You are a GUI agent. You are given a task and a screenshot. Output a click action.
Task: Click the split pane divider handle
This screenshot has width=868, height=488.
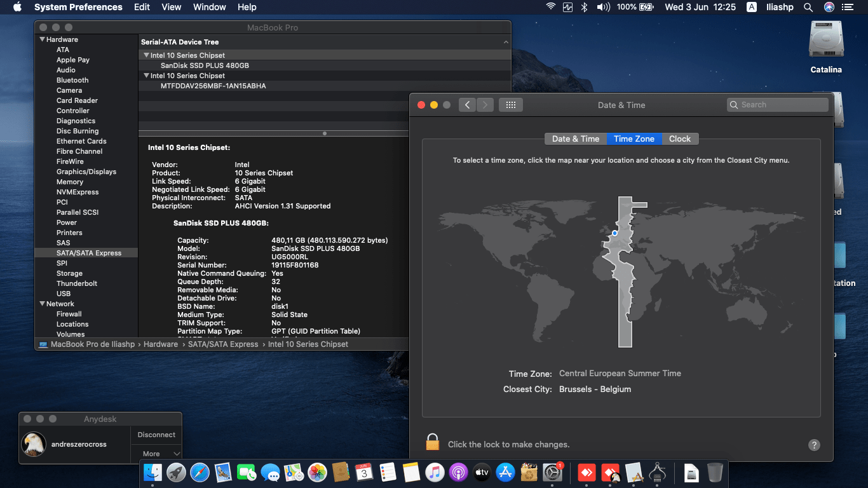coord(325,133)
